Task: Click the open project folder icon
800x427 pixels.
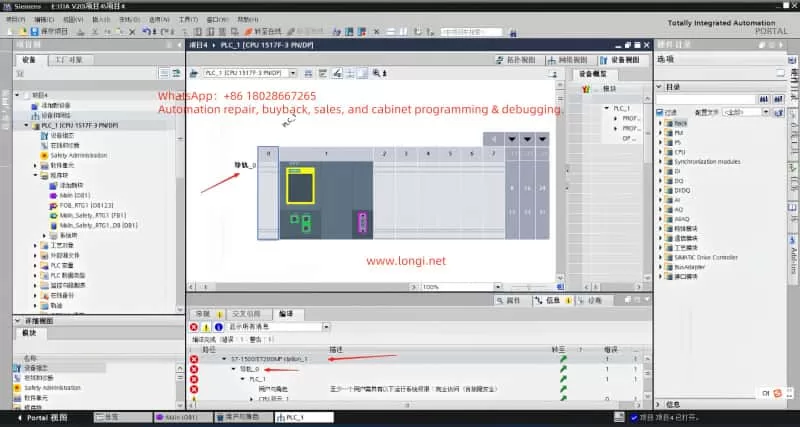Action: pyautogui.click(x=24, y=32)
